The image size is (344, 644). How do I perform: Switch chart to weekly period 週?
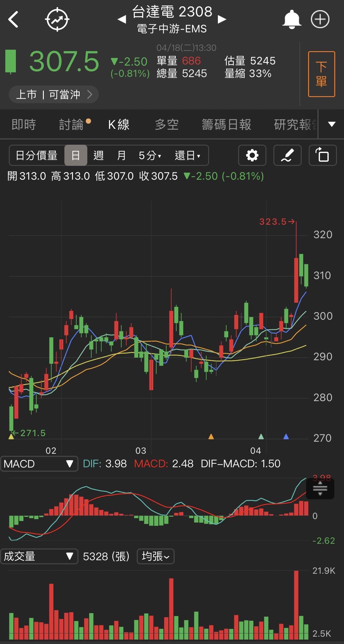coord(98,155)
